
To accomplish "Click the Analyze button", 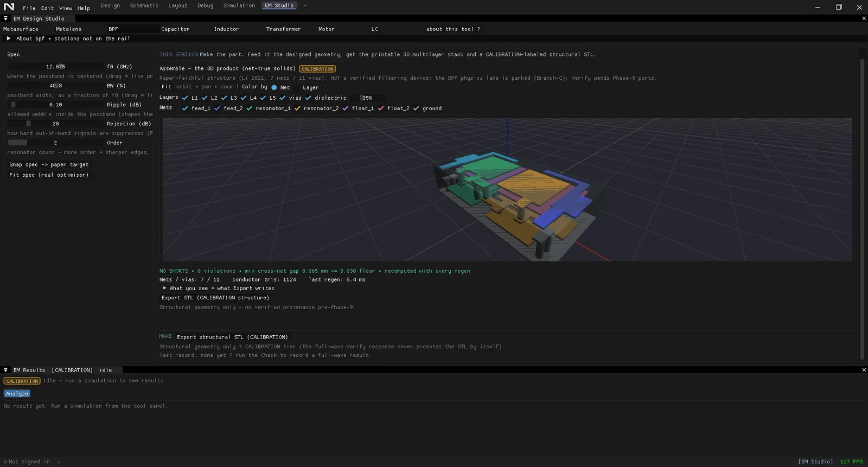I will [17, 394].
